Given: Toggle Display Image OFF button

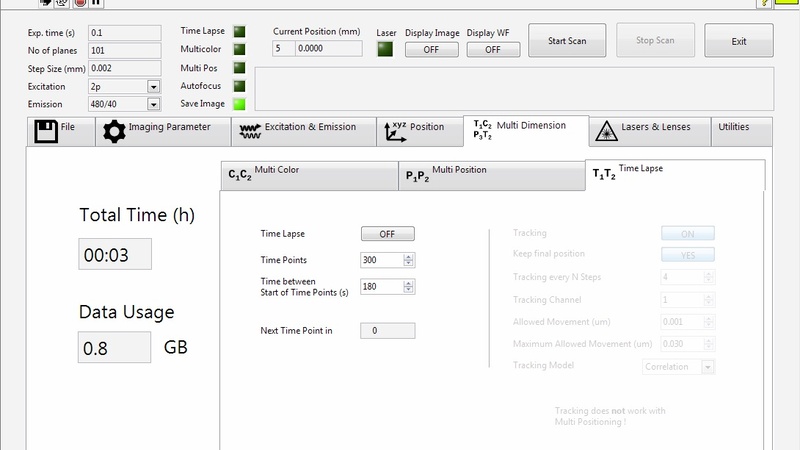Looking at the screenshot, I should tap(432, 50).
